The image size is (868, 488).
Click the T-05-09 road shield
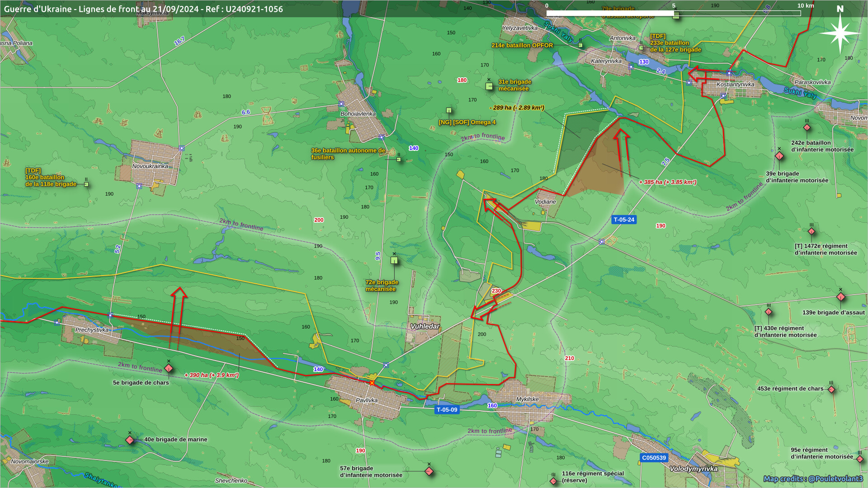pos(447,410)
